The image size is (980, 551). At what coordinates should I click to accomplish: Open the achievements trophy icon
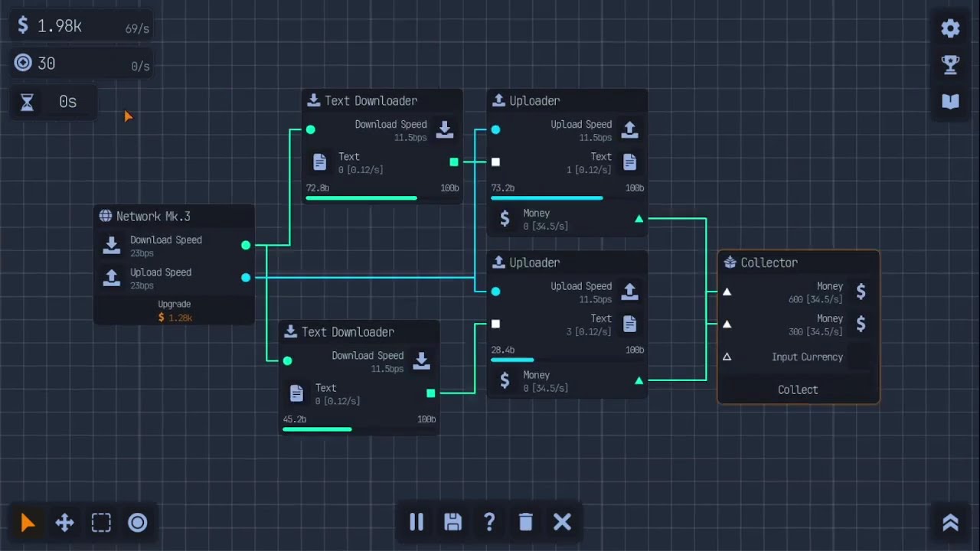pos(950,65)
